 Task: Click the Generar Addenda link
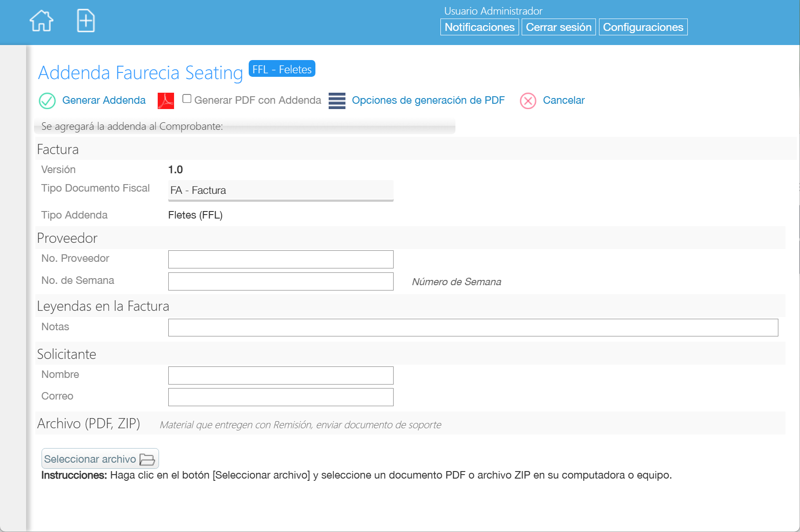[x=104, y=100]
